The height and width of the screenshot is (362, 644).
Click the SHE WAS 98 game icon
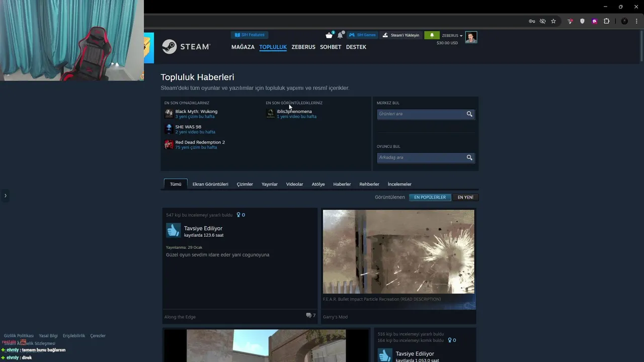[169, 129]
